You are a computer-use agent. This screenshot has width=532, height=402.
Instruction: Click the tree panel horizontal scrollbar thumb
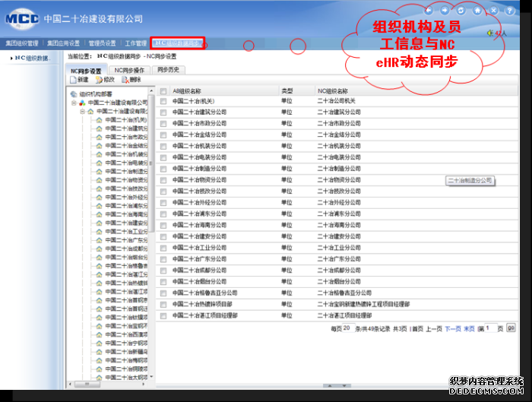[x=87, y=385]
